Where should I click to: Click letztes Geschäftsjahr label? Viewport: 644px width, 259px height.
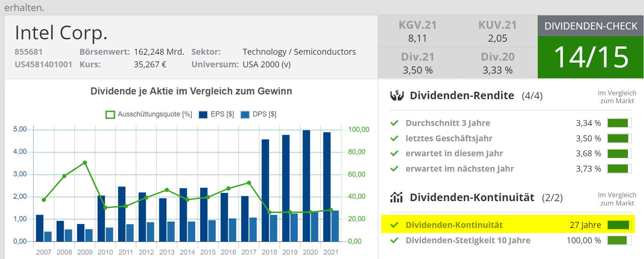point(449,139)
